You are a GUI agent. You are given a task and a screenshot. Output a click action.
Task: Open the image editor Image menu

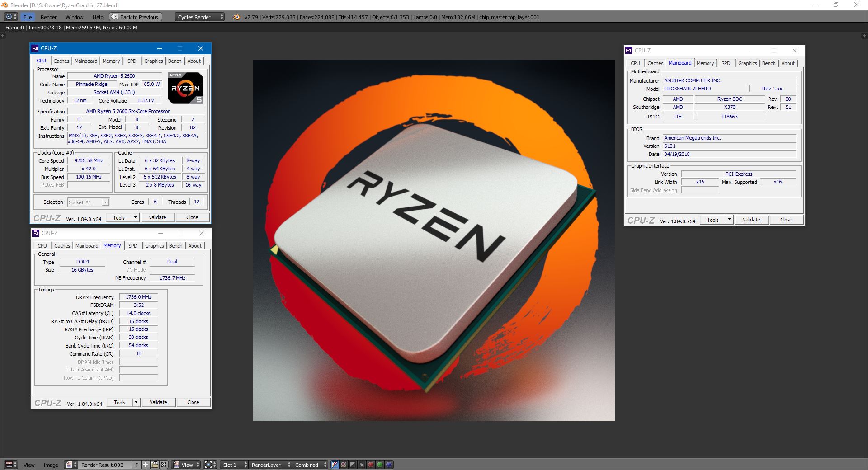(51, 465)
